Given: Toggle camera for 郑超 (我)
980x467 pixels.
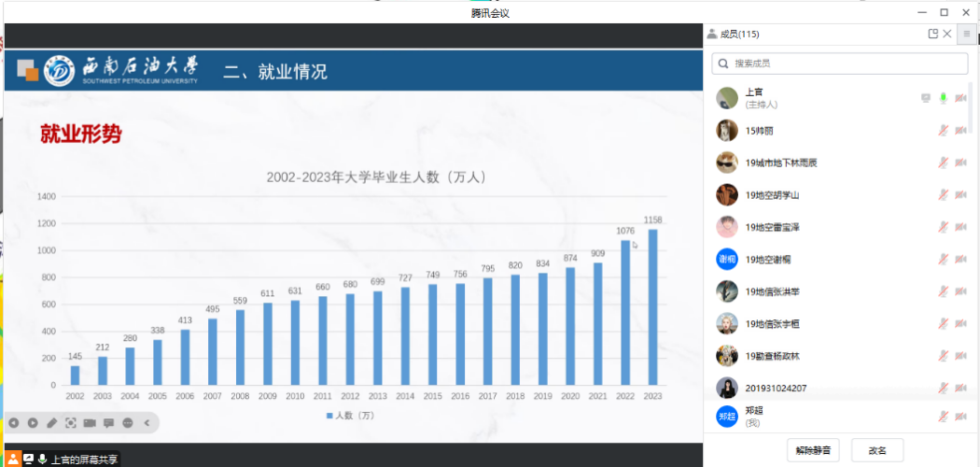Looking at the screenshot, I should click(x=960, y=416).
